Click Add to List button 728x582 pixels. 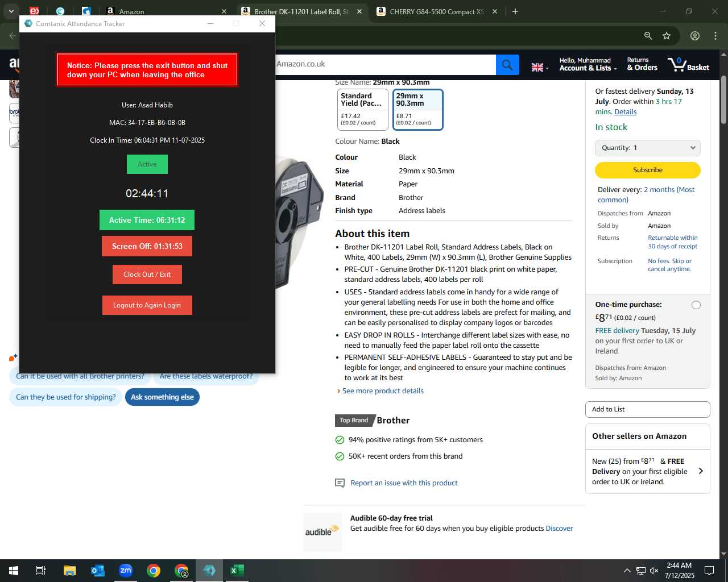(647, 409)
